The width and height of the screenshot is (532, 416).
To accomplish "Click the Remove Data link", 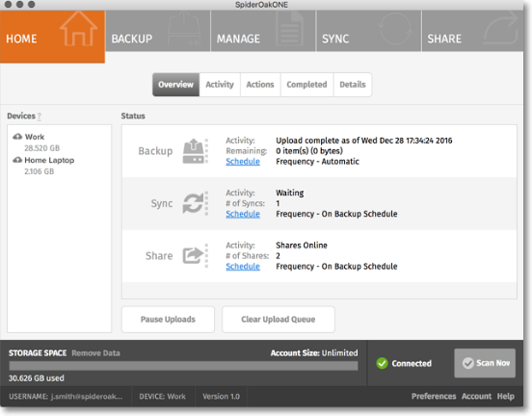I will (96, 353).
